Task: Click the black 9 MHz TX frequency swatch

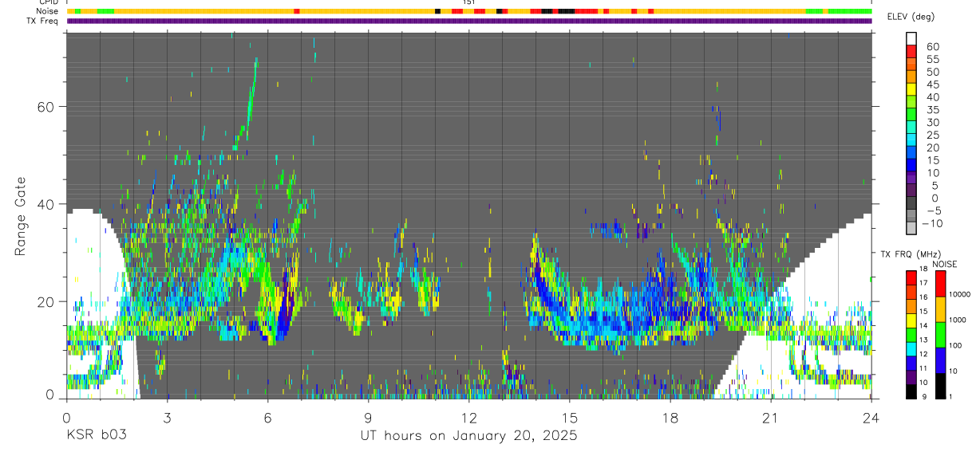Action: click(911, 391)
